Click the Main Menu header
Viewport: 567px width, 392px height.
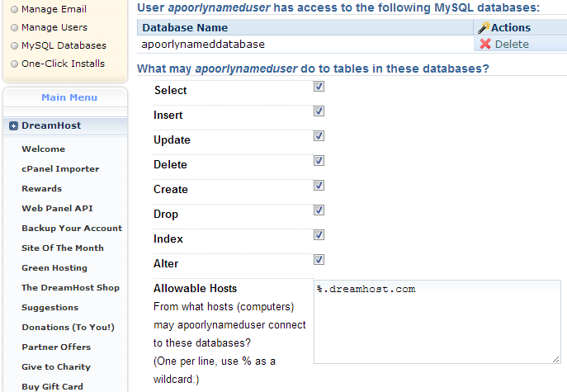(x=69, y=97)
